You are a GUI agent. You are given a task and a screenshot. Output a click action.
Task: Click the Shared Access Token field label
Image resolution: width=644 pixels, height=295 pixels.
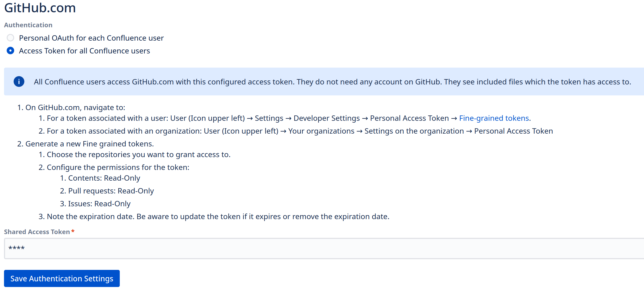(x=37, y=232)
